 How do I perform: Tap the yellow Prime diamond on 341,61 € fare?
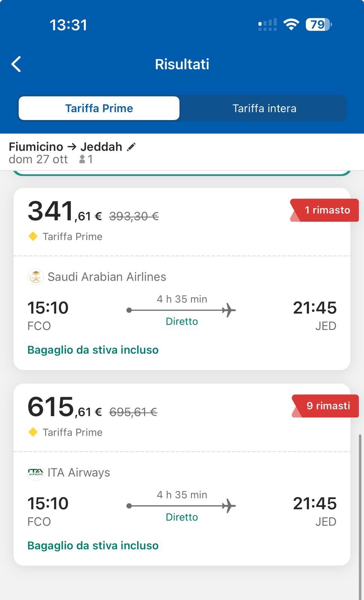coord(33,236)
